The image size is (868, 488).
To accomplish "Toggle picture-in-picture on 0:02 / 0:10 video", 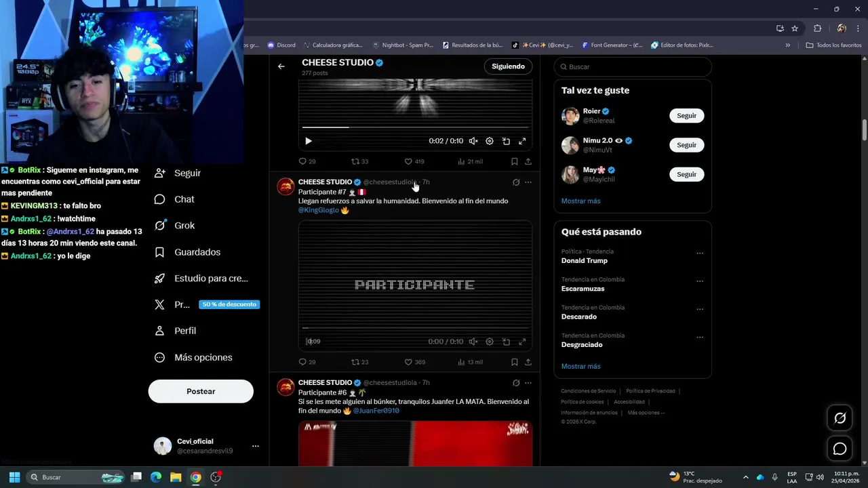I will (506, 141).
